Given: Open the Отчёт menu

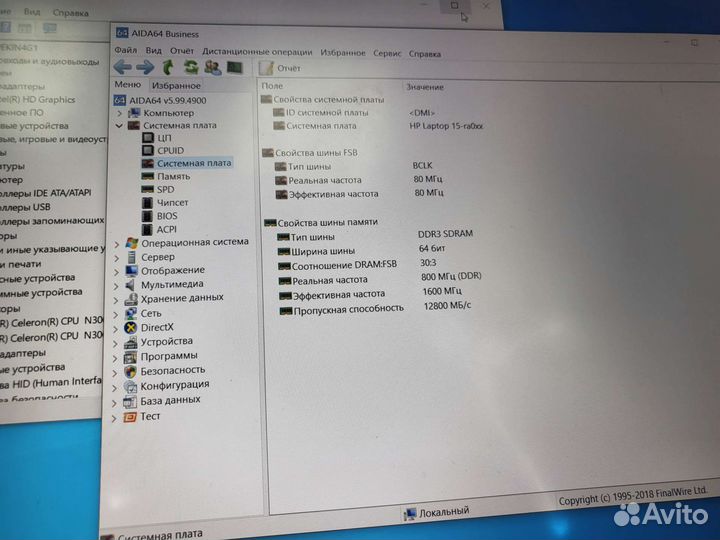Looking at the screenshot, I should click(182, 51).
